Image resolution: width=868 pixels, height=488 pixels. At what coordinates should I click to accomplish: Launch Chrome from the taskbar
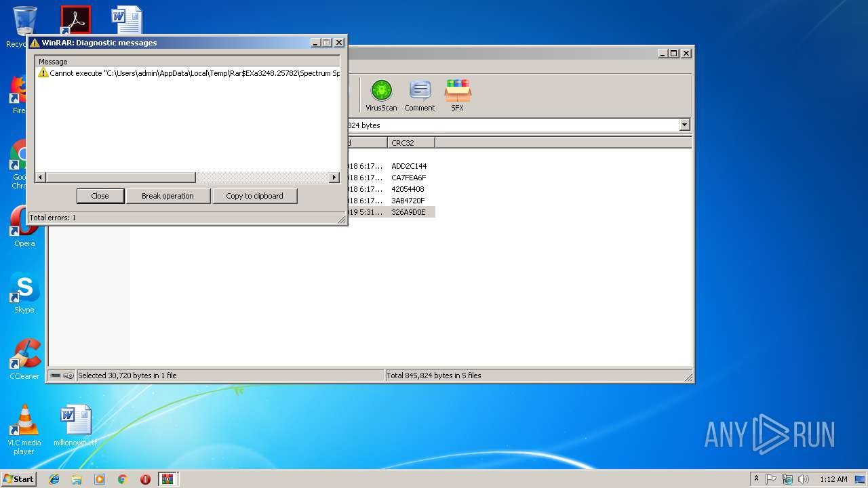click(x=123, y=479)
